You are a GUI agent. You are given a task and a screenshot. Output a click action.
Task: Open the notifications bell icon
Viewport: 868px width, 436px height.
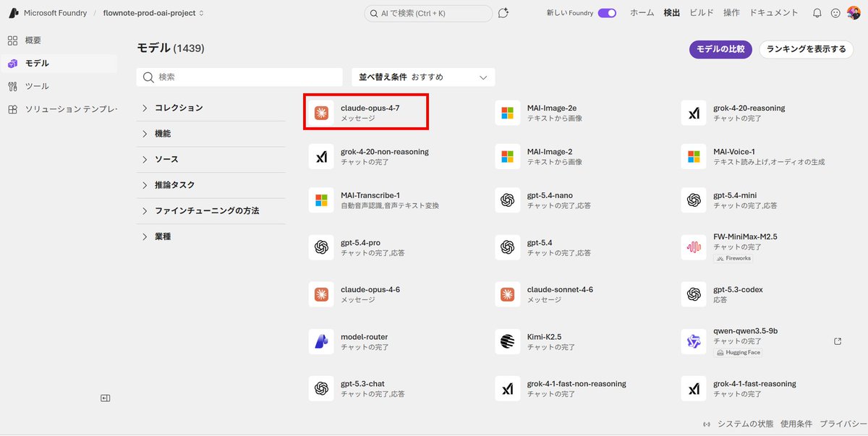click(x=817, y=13)
